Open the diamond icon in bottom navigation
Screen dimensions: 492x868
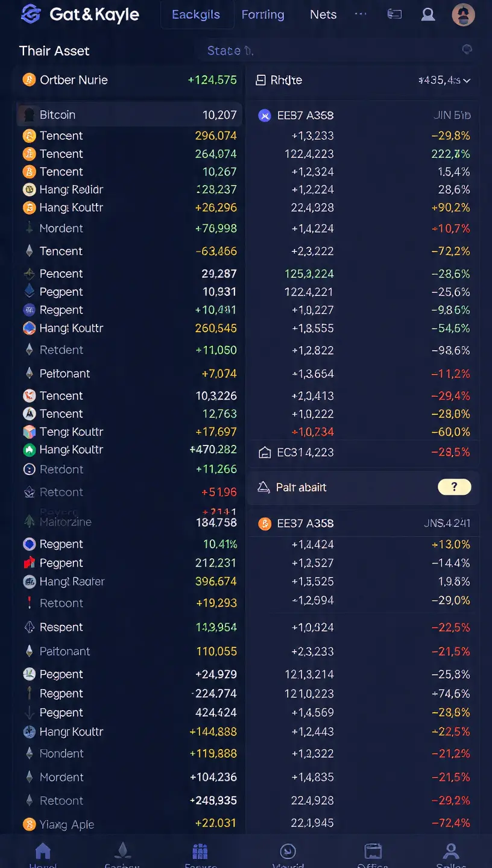[122, 851]
